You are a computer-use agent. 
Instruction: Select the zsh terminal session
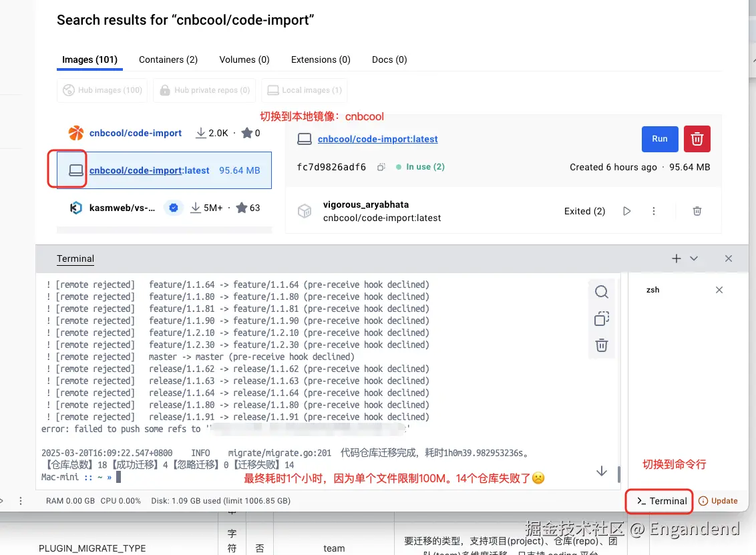click(x=652, y=290)
